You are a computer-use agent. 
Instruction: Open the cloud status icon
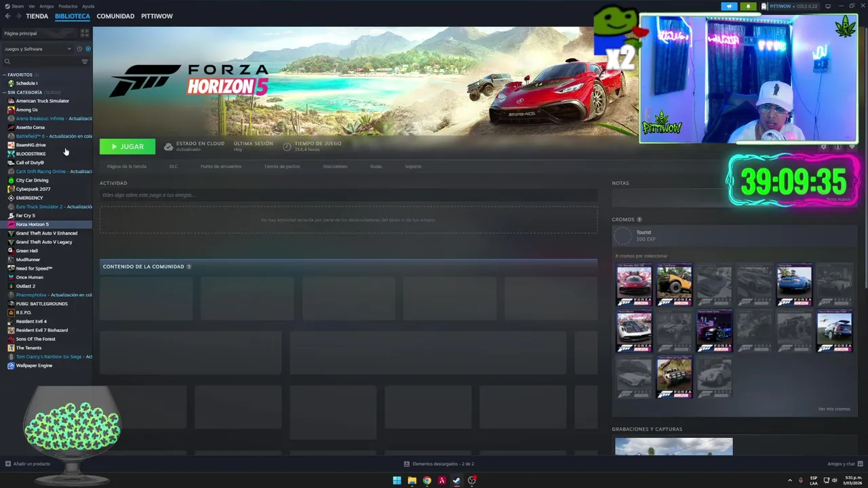(168, 146)
